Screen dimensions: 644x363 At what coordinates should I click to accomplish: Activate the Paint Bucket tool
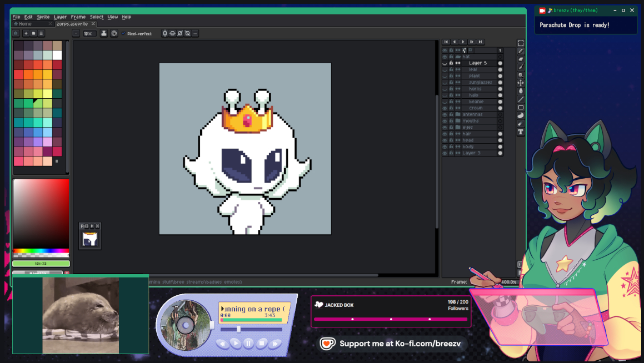pos(521,91)
